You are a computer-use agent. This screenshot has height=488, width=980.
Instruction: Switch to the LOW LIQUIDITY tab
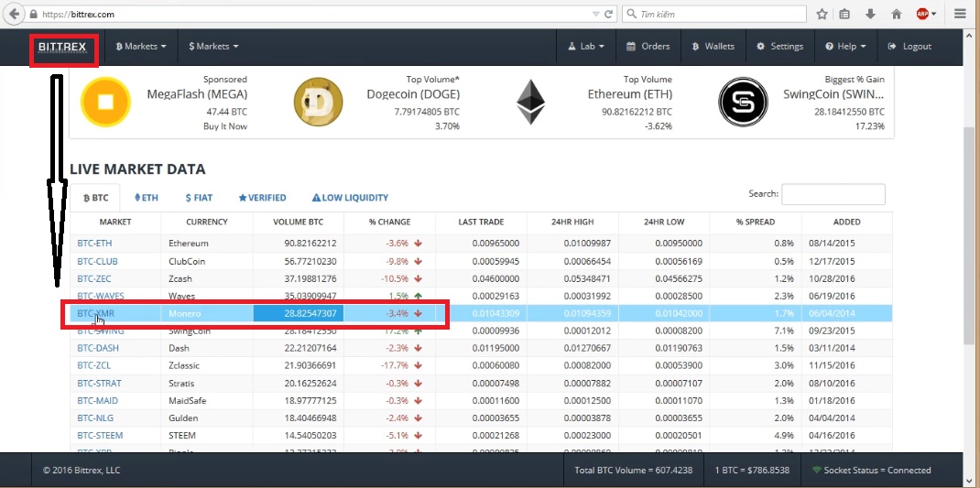coord(350,198)
